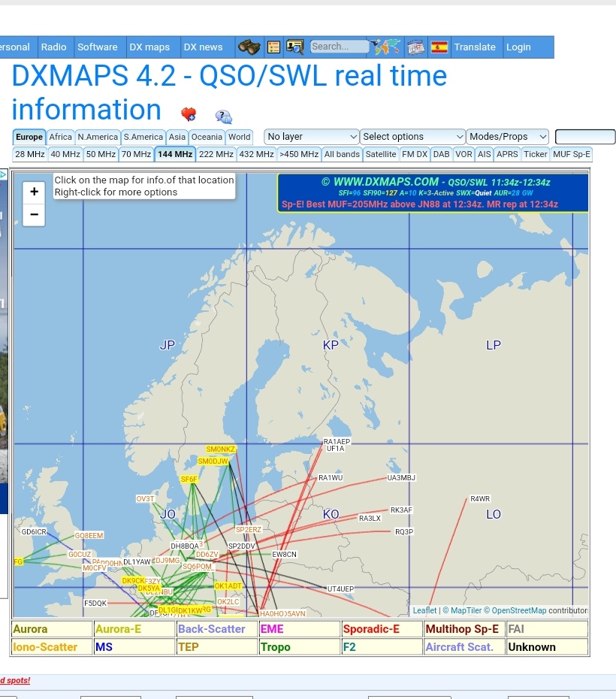Click the calendar icon in navigation bar
The image size is (616, 699).
coord(416,47)
